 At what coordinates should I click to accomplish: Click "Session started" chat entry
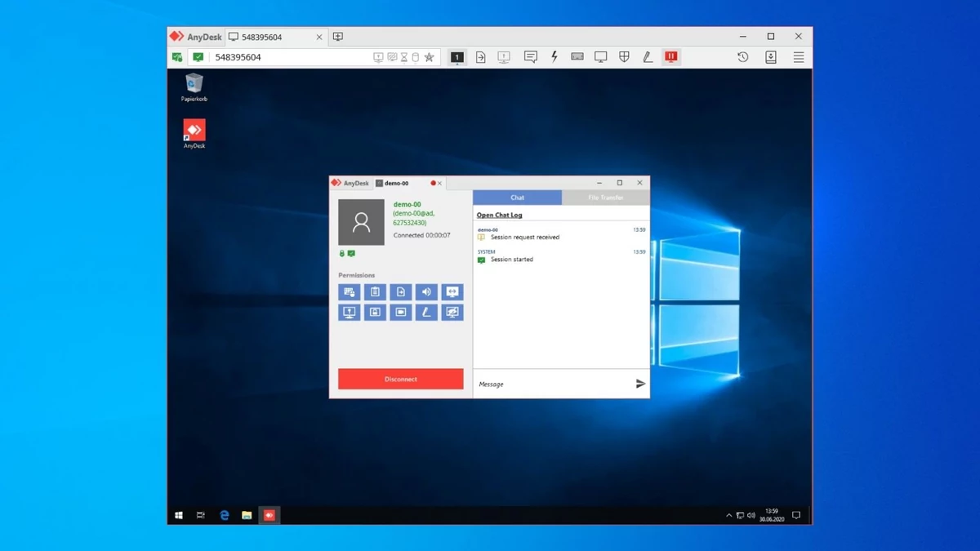click(512, 260)
